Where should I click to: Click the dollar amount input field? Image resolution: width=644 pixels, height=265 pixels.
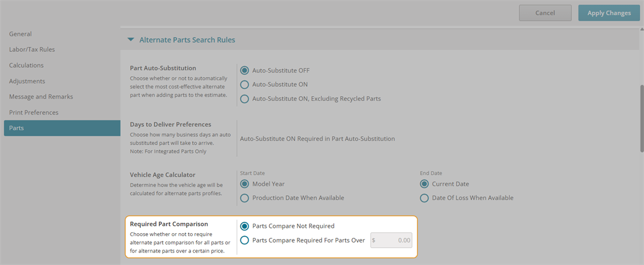coord(391,240)
